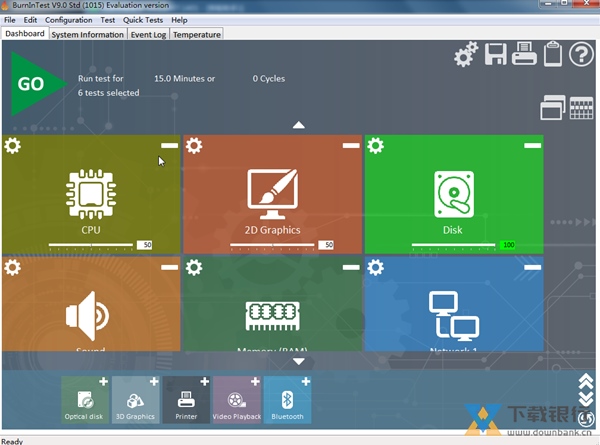
Task: Collapse test tiles with up arrow
Action: click(299, 126)
